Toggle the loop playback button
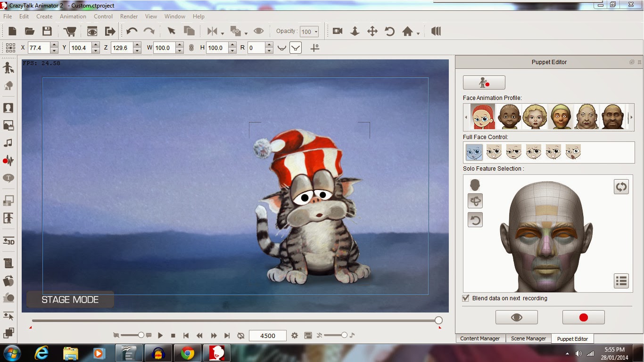The height and width of the screenshot is (362, 644). tap(241, 336)
